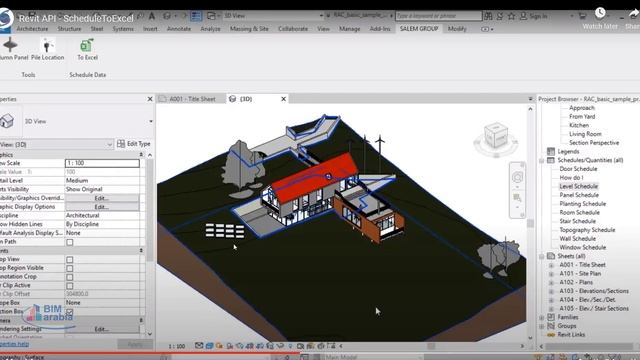Click the Reveal Hidden Elements lightbulb icon

coord(290,346)
